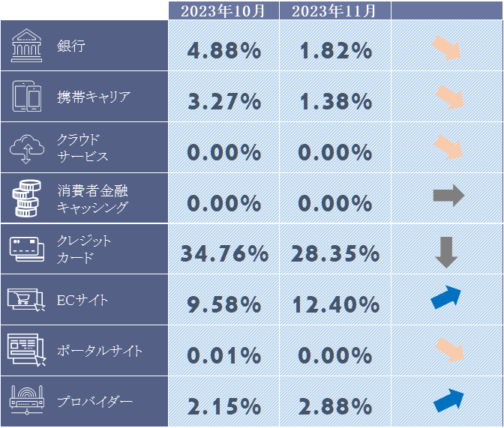Select the 2023年10月 column header
This screenshot has height=428, width=504.
[223, 10]
